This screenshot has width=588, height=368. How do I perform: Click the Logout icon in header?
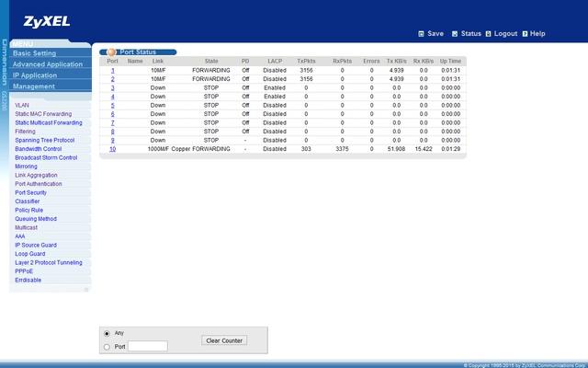click(488, 34)
